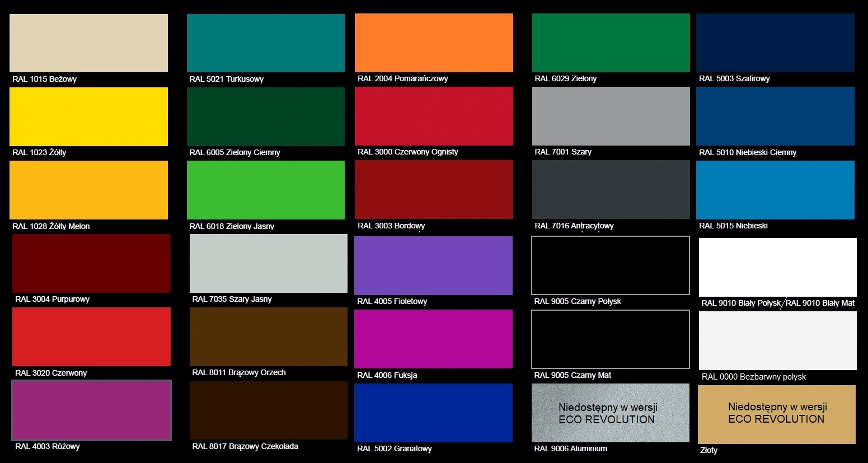Select the 'RAL 5010 Niebieski Ciemny' text
This screenshot has width=868, height=463.
click(x=748, y=152)
